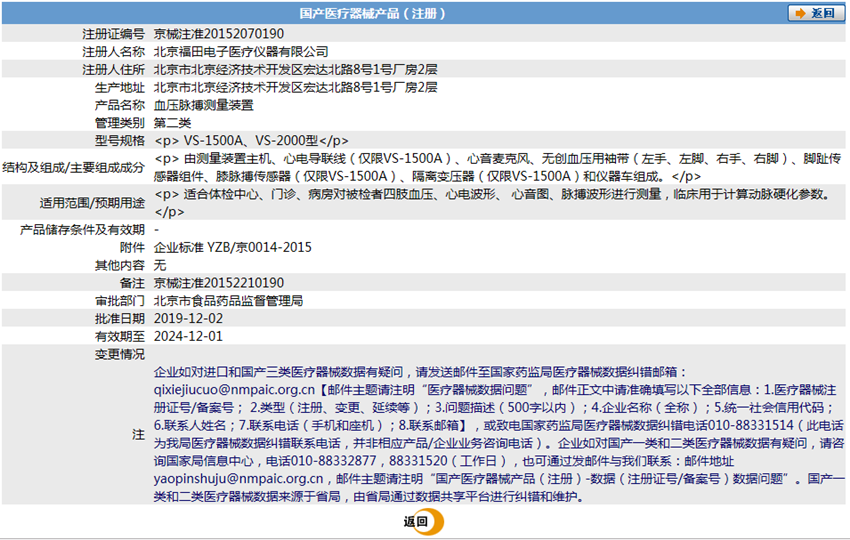
Task: Click the 注册证编号 label
Action: click(x=113, y=34)
